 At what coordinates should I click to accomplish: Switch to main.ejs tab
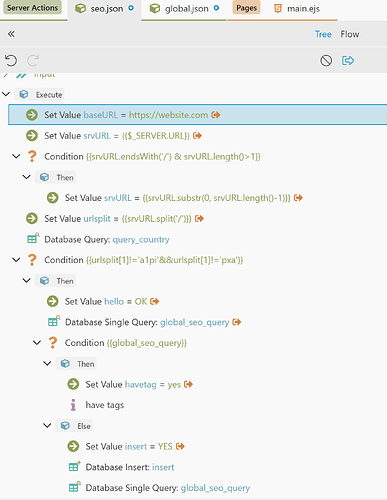[x=297, y=9]
